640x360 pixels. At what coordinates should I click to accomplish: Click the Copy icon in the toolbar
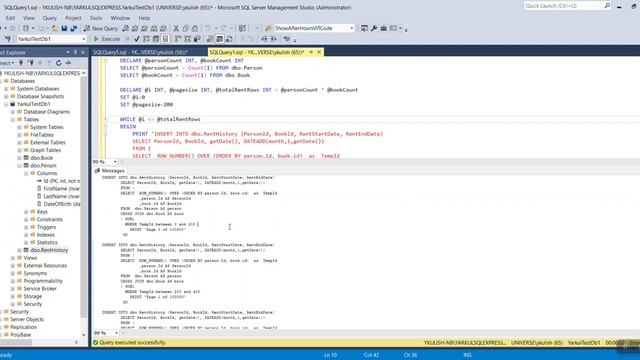click(185, 28)
